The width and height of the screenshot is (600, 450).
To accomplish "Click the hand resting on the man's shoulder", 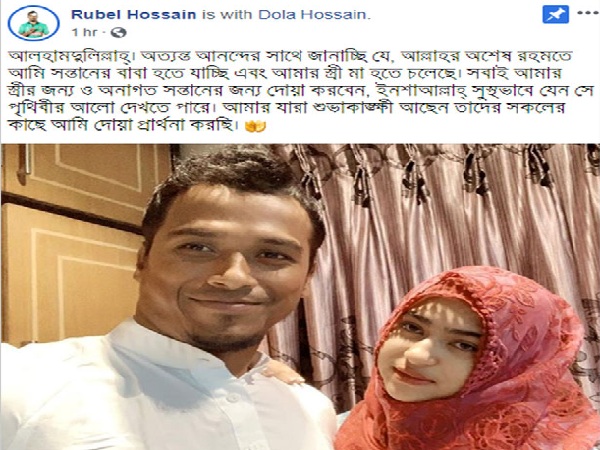I will [283, 372].
